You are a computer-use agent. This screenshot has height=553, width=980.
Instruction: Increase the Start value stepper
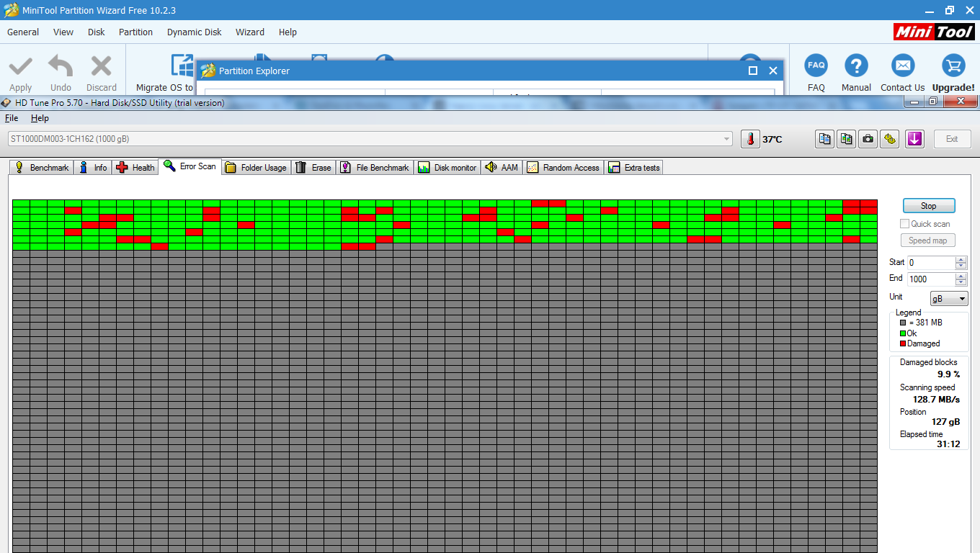click(x=961, y=260)
